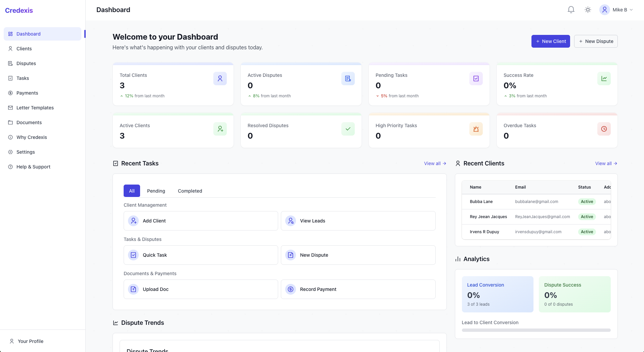Click Active badge for Irvens R Dupuy
The width and height of the screenshot is (644, 352).
[x=587, y=232]
